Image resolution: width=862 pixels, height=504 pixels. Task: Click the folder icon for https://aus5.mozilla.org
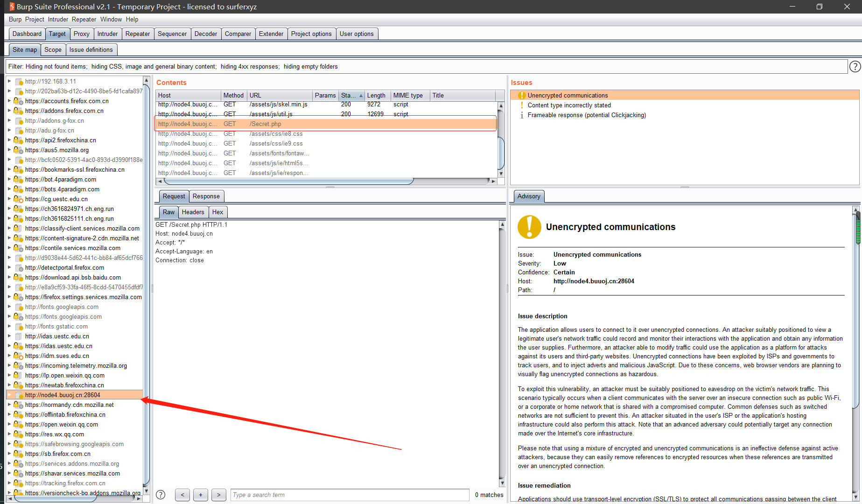pyautogui.click(x=18, y=150)
